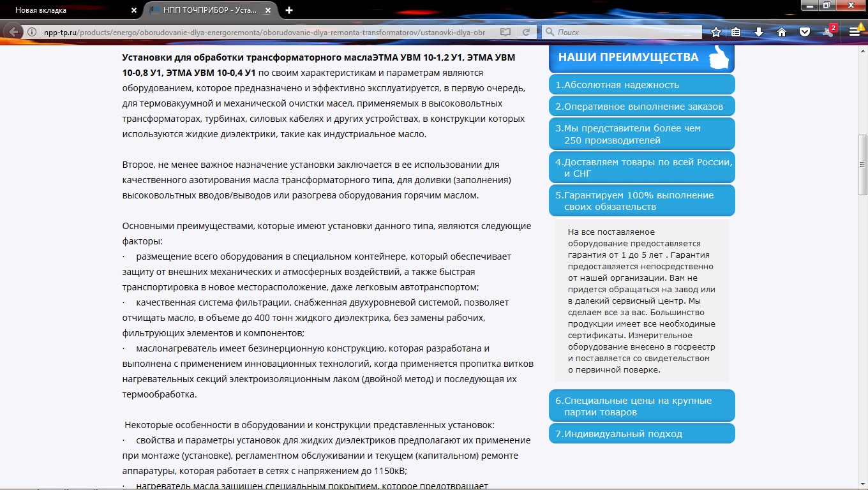868x490 pixels.
Task: Expand '7.Индивидуальный подход' item
Action: [641, 433]
